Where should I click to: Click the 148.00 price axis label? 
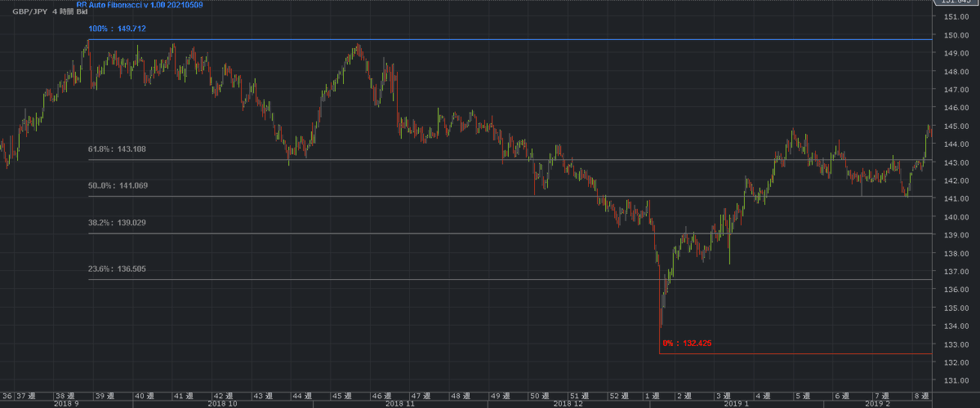click(955, 72)
